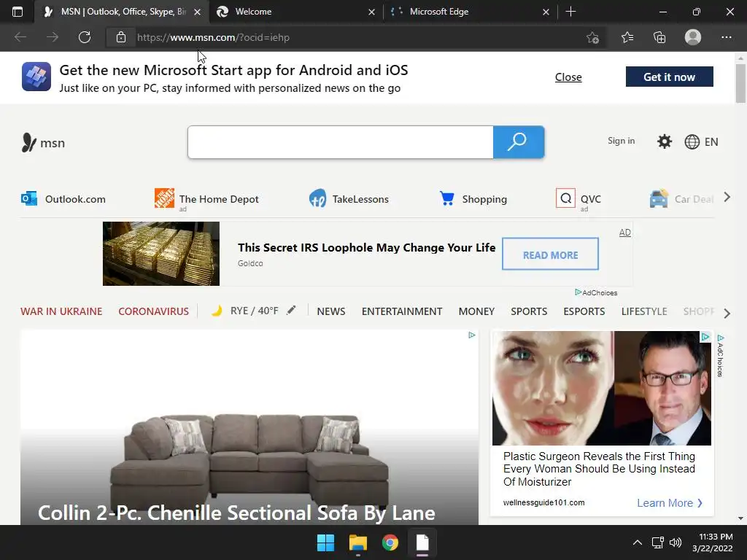Launch Google Chrome from taskbar
Viewport: 747px width, 560px height.
click(390, 542)
